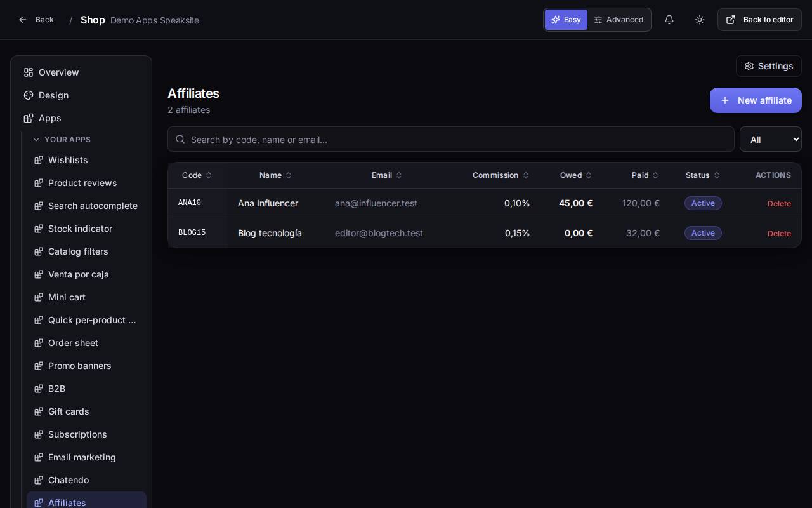Sort table by Email column
Screen dimensions: 812x508
point(387,175)
